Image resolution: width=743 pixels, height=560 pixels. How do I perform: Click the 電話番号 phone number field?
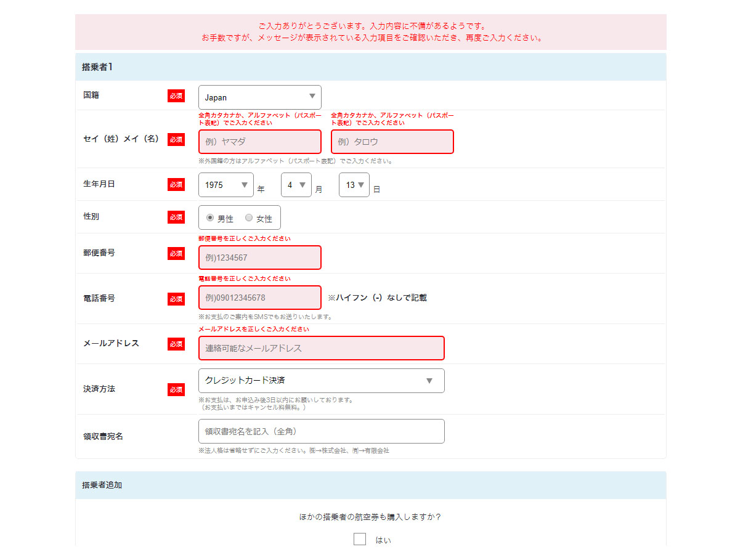pos(259,298)
